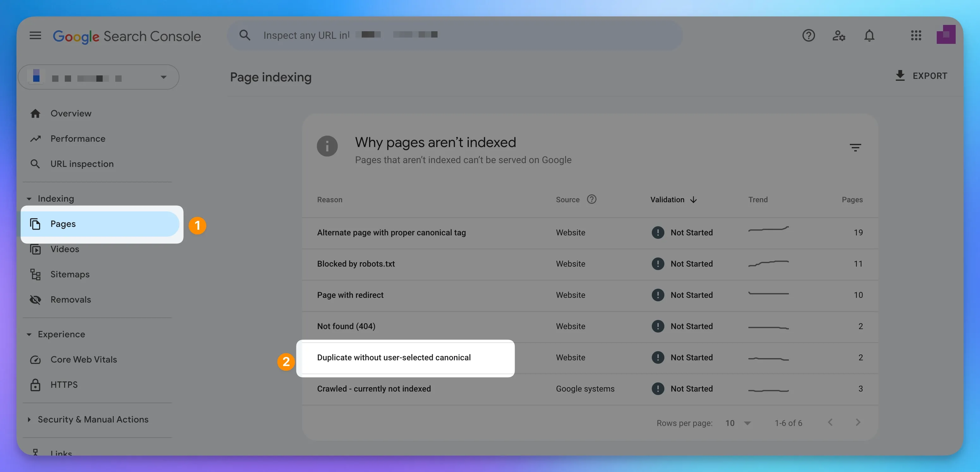The height and width of the screenshot is (472, 980).
Task: Open Duplicate without user-selected canonical details
Action: point(394,357)
